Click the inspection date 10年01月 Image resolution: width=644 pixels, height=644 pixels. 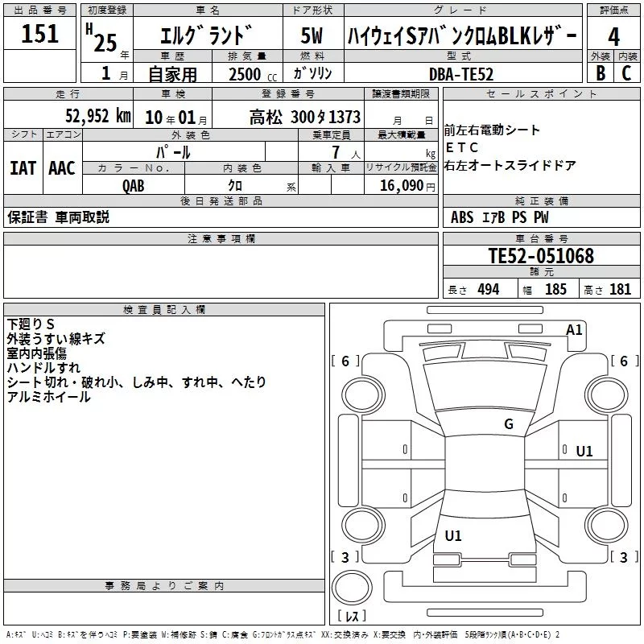pyautogui.click(x=176, y=118)
